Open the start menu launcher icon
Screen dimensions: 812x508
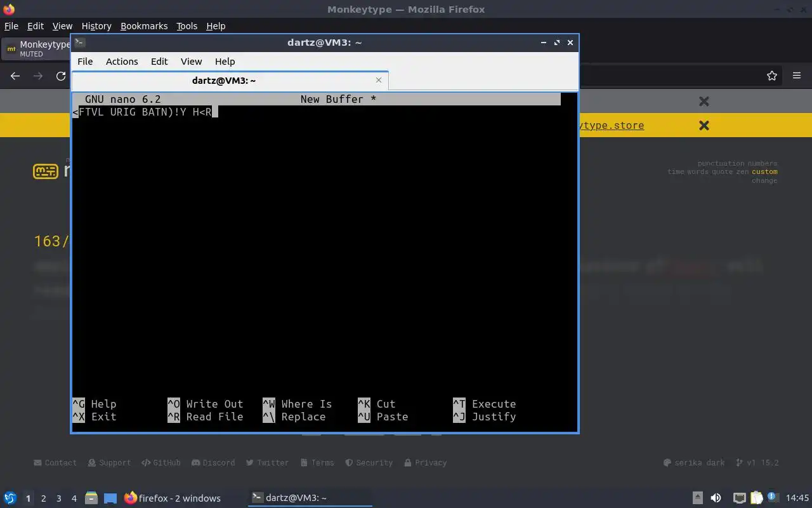click(x=10, y=498)
